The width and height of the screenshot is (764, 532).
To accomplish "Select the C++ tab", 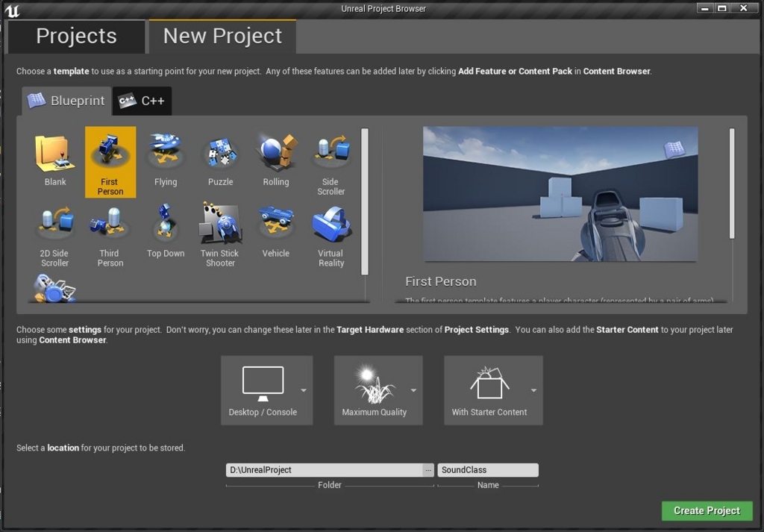I will (143, 101).
